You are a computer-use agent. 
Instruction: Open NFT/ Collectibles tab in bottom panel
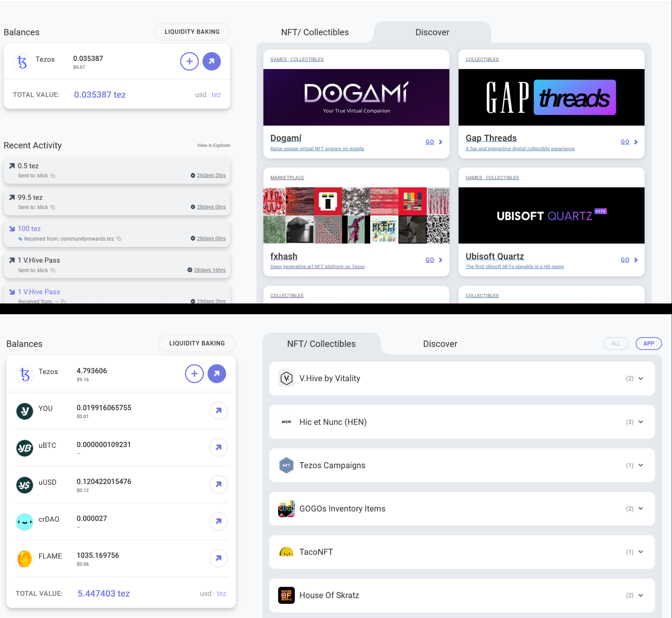point(321,344)
